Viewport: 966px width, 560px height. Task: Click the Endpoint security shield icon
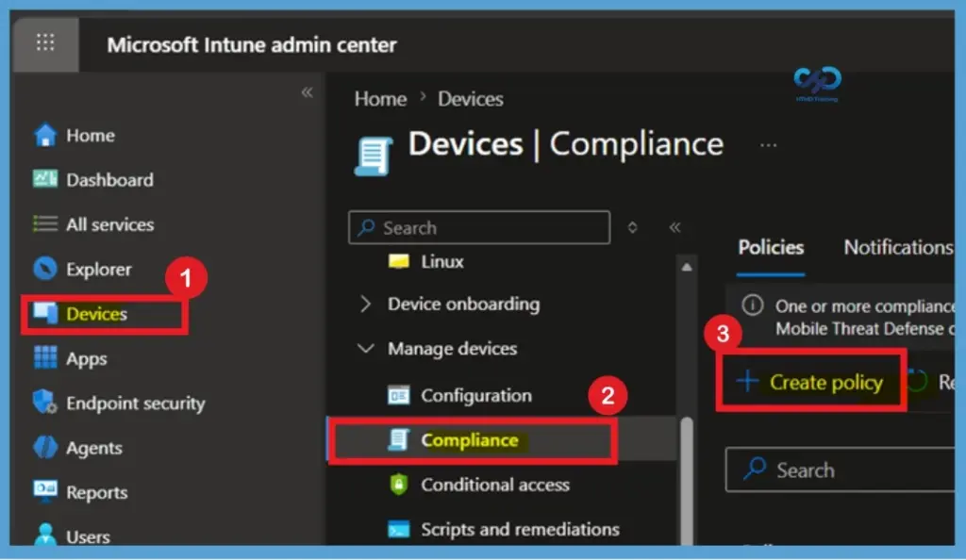(45, 403)
